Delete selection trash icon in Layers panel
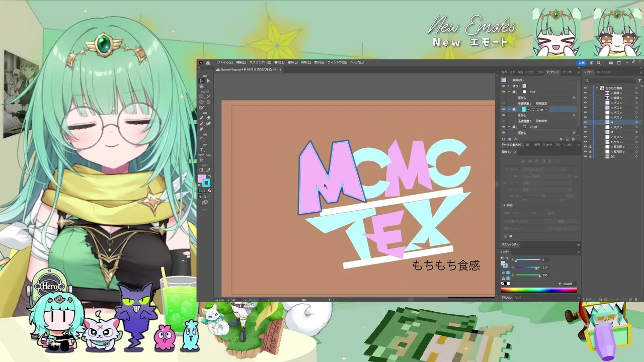 pos(636,299)
